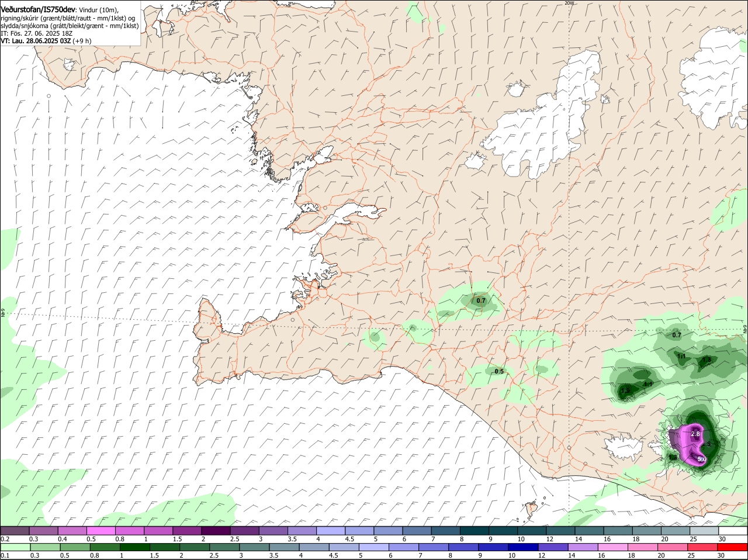This screenshot has width=748, height=560.
Task: Click the Veðurstofan/IS750dev title text
Action: [38, 10]
